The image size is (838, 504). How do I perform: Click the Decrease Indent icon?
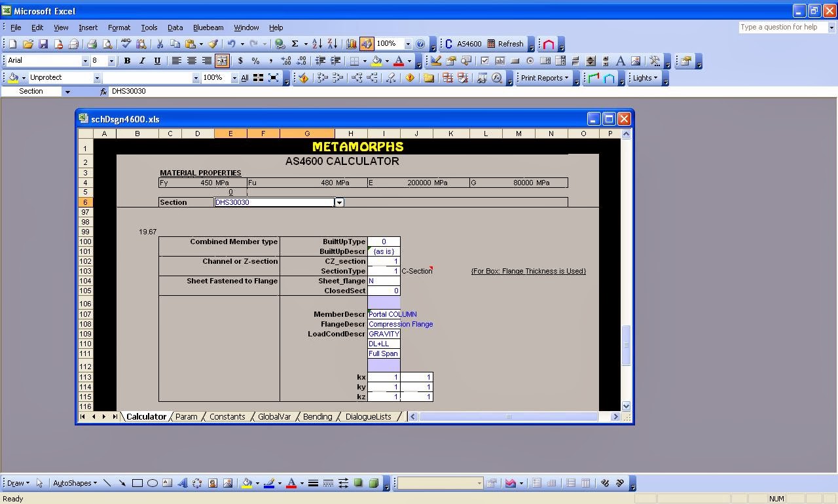(x=320, y=61)
